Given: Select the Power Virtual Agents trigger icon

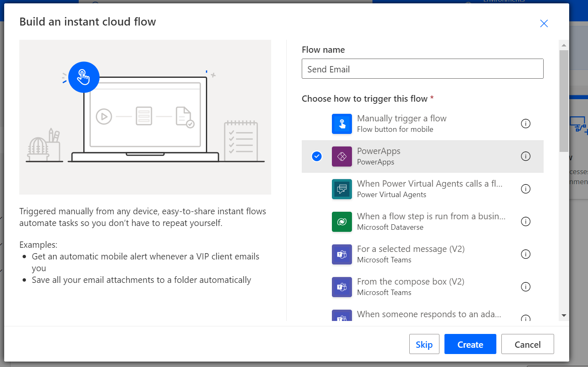Looking at the screenshot, I should 342,189.
